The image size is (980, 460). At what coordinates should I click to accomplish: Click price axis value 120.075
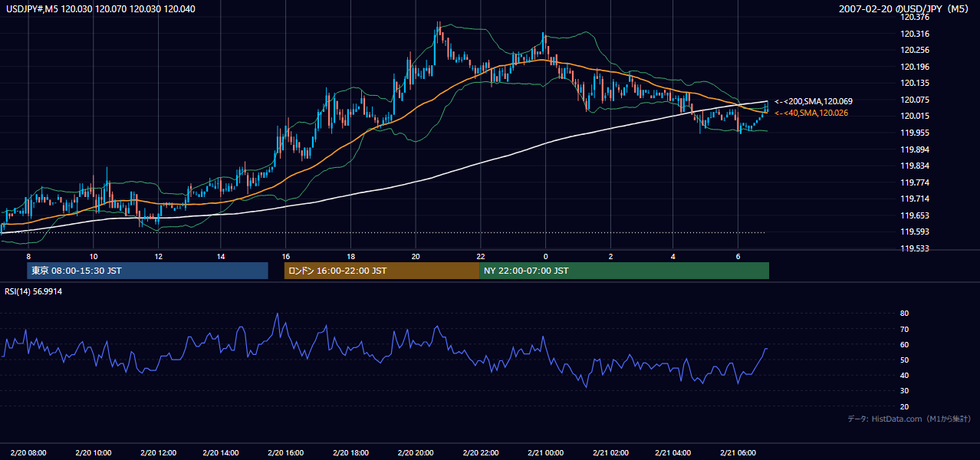pyautogui.click(x=916, y=100)
